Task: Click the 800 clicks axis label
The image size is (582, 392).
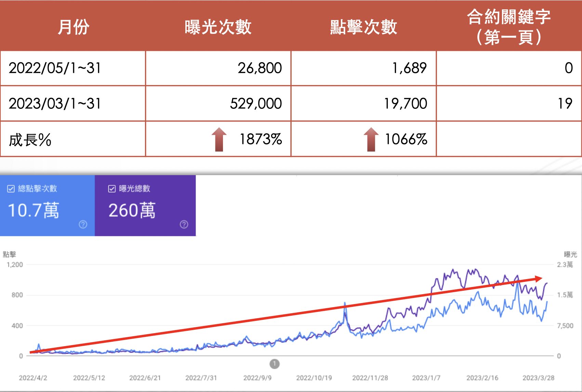Action: click(x=17, y=295)
